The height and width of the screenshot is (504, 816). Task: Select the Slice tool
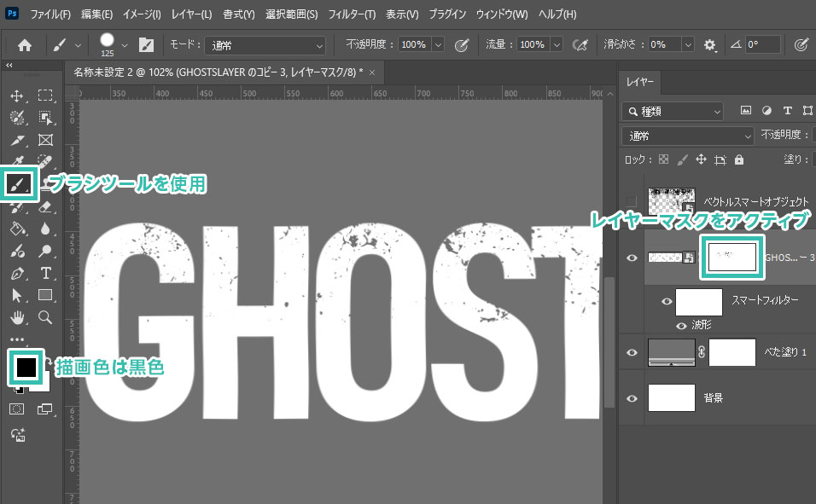[x=17, y=141]
